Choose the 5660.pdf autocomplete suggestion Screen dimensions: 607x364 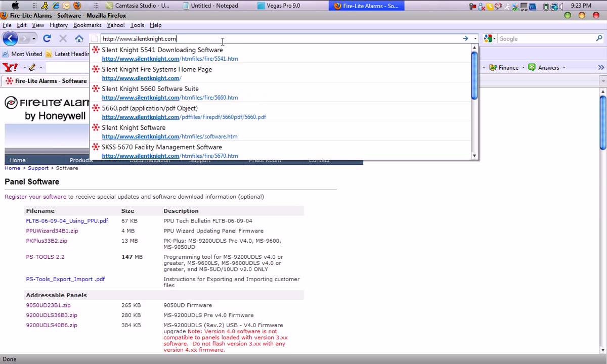(281, 112)
